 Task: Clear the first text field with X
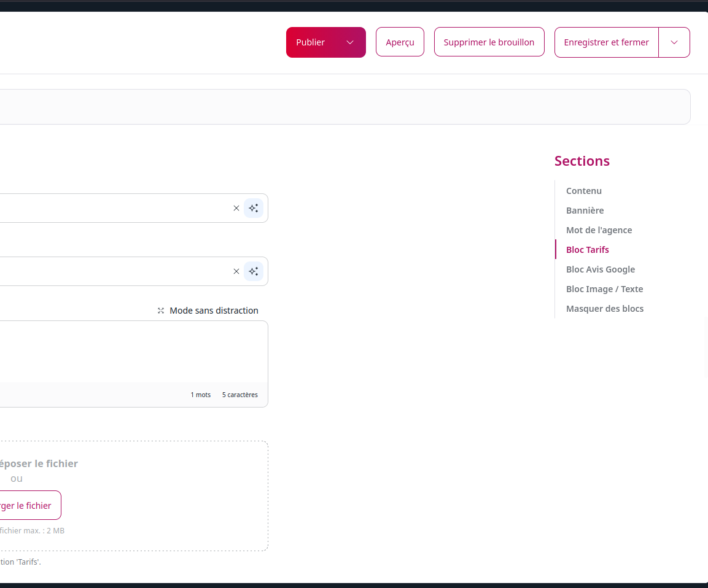pos(236,208)
